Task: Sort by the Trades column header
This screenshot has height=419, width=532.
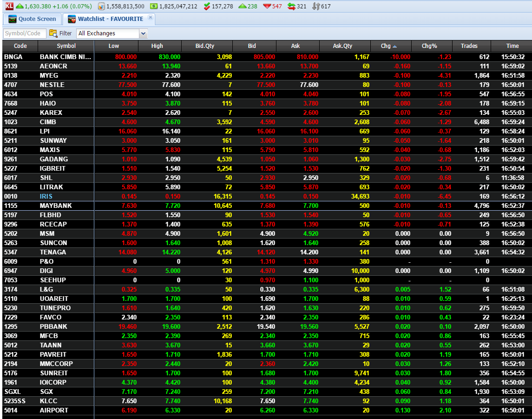Action: click(x=472, y=46)
